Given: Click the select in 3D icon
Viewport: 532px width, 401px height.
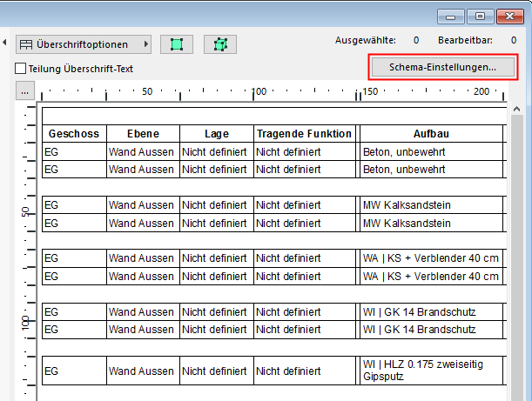Looking at the screenshot, I should point(220,44).
